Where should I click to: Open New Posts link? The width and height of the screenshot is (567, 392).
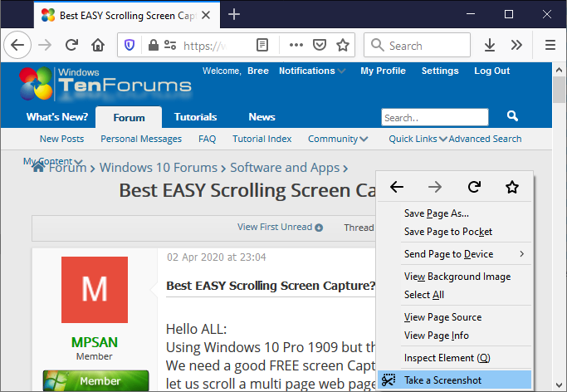(61, 139)
